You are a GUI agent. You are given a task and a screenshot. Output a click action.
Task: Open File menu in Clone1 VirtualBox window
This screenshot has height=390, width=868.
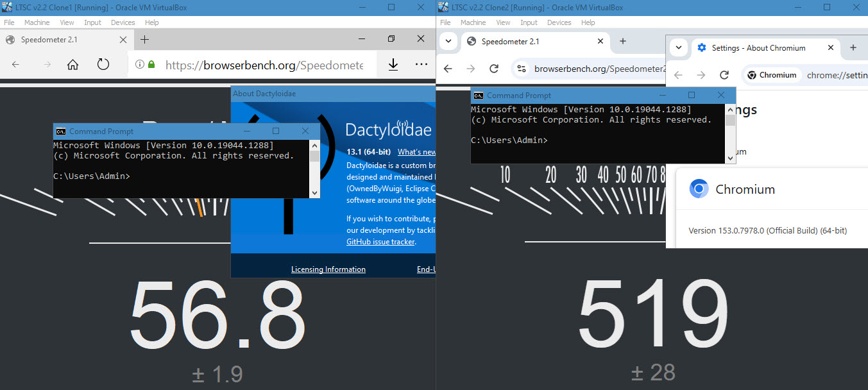(9, 22)
